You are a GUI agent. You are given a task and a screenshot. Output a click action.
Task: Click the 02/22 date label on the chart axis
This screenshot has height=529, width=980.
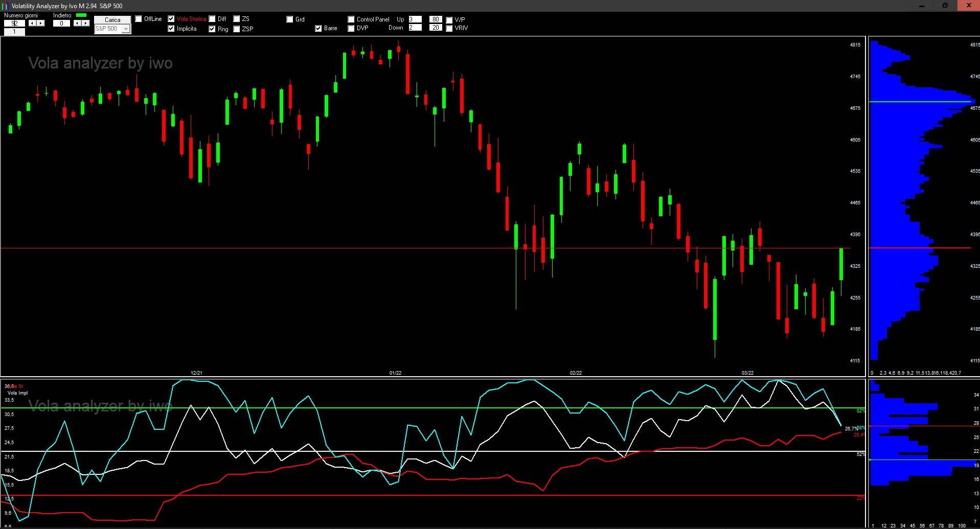click(x=576, y=373)
